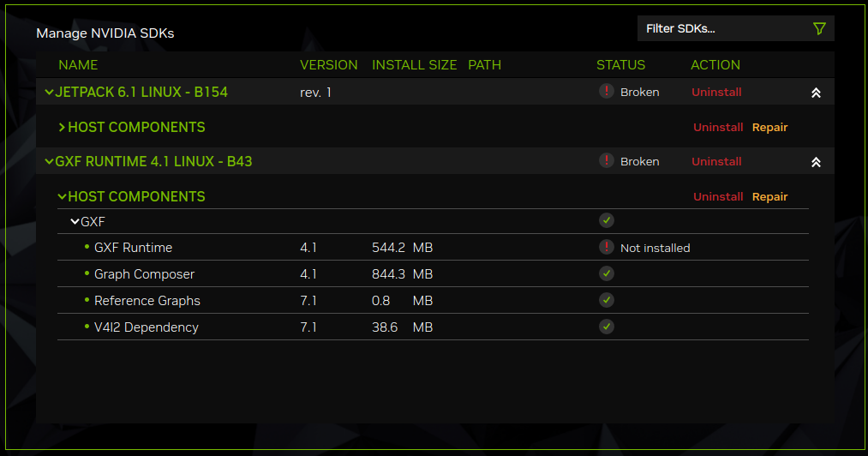Repair GXF Runtime's Host Components
This screenshot has width=868, height=456.
[769, 196]
